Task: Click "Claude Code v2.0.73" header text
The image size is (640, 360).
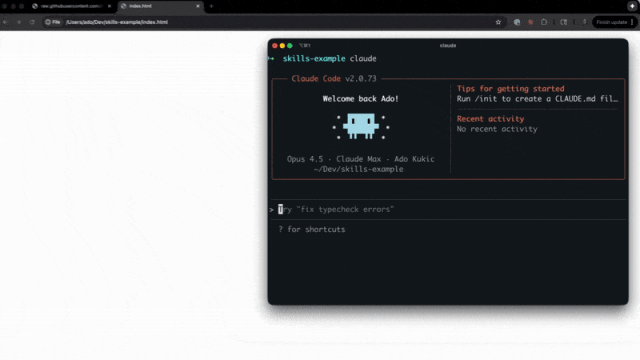Action: (x=333, y=78)
